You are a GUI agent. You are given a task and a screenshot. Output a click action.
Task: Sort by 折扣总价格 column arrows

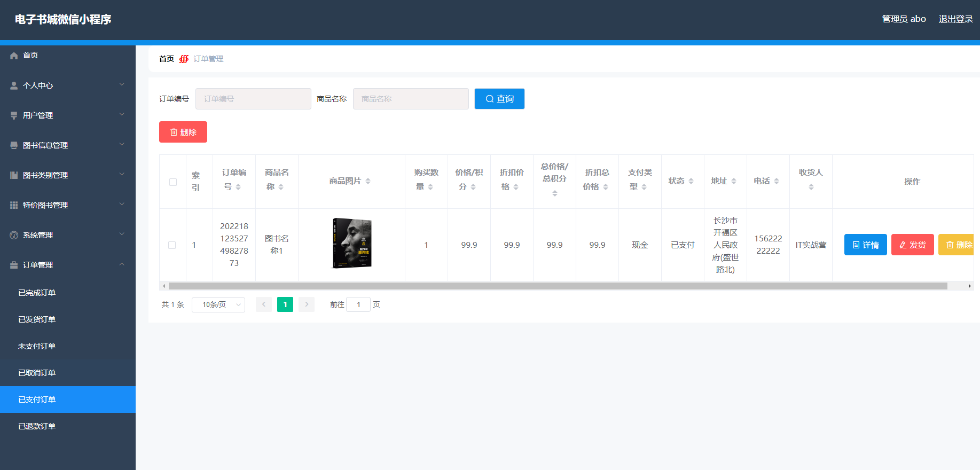pos(606,187)
